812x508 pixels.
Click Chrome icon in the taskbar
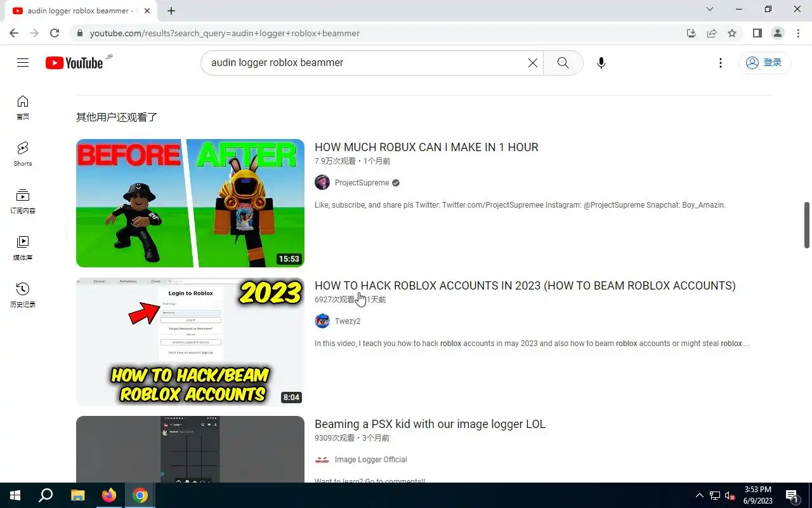pos(140,495)
